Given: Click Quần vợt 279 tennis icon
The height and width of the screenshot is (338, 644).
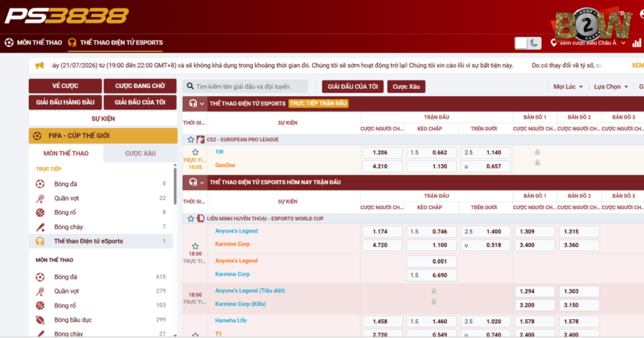Looking at the screenshot, I should coord(40,292).
